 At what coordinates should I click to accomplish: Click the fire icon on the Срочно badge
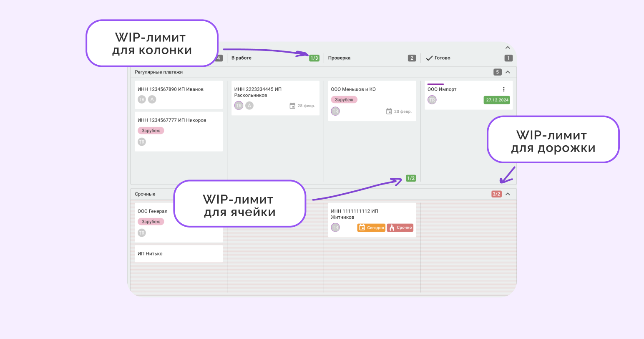pyautogui.click(x=392, y=228)
